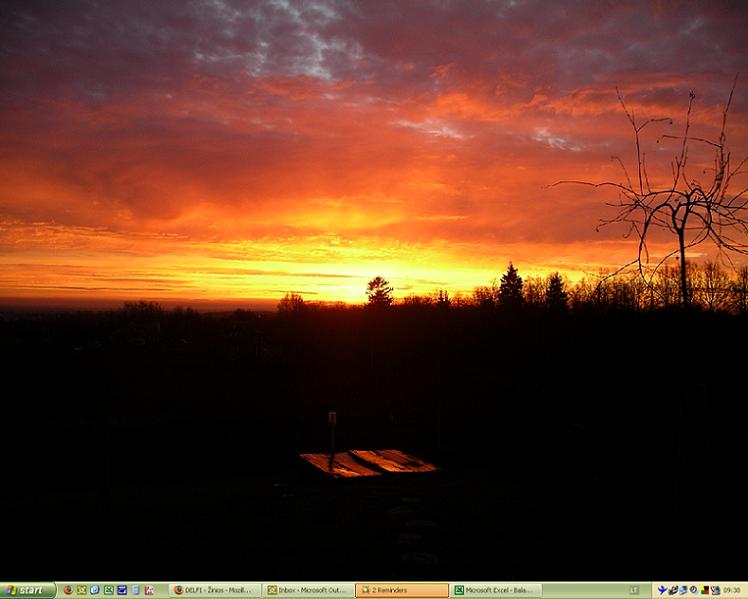Switch to the DELFI Mozilla Firefox window
This screenshot has height=599, width=748.
click(x=215, y=590)
